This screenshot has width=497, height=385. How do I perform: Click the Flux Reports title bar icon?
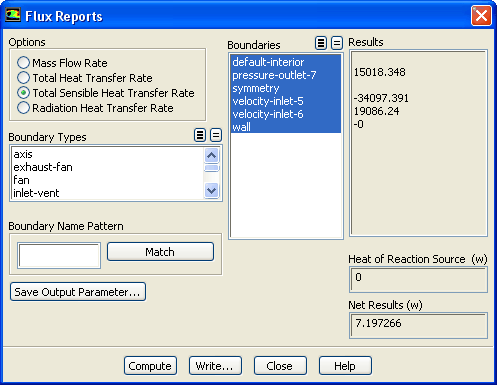[x=13, y=15]
